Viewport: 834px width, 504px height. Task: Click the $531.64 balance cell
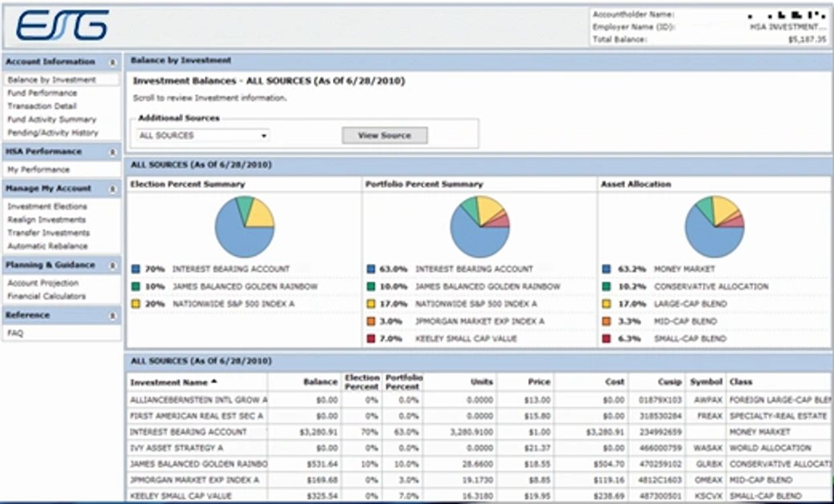(322, 464)
